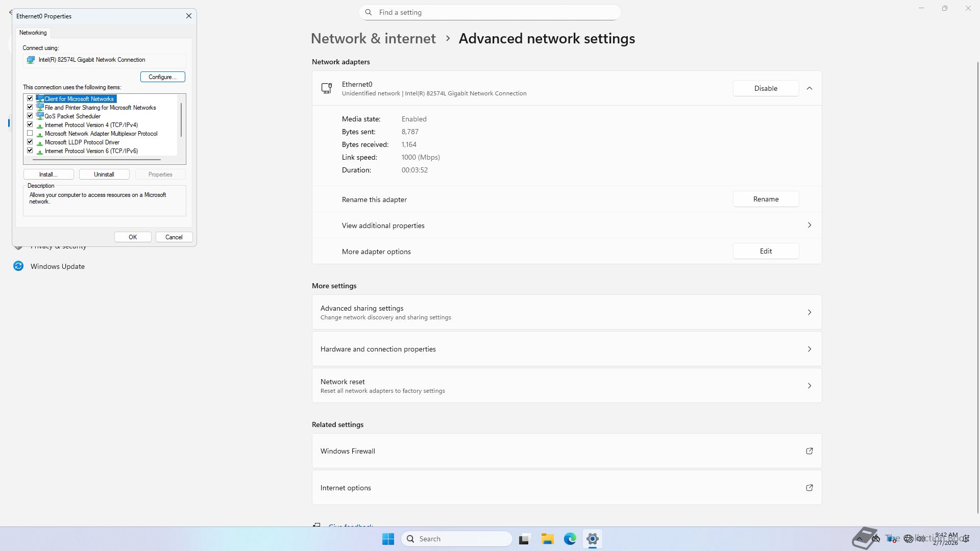This screenshot has width=980, height=551.
Task: Collapse the Ethernet0 adapter details chevron
Action: click(x=809, y=88)
